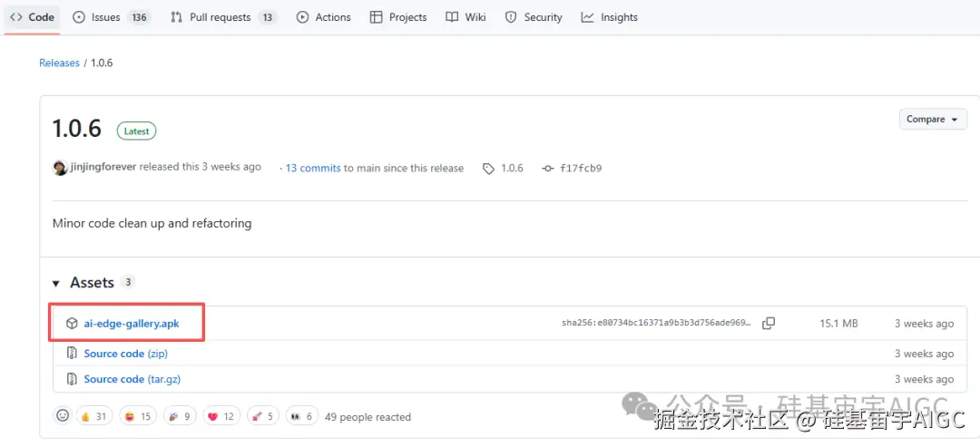Screen dimensions: 980x447
Task: Click the '49 people reacted' text
Action: click(x=368, y=417)
